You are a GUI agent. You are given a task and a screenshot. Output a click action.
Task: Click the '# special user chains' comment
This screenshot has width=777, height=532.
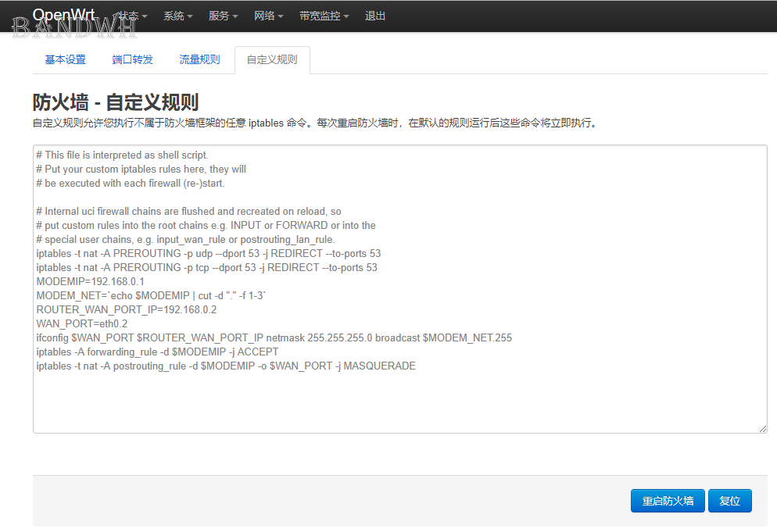(x=186, y=239)
